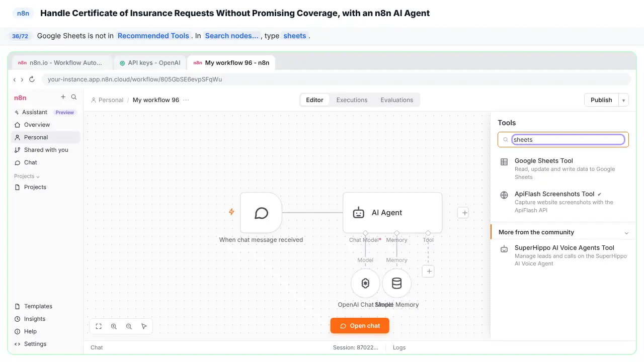Open the API keys - OpenAI browser tab

coord(150,63)
